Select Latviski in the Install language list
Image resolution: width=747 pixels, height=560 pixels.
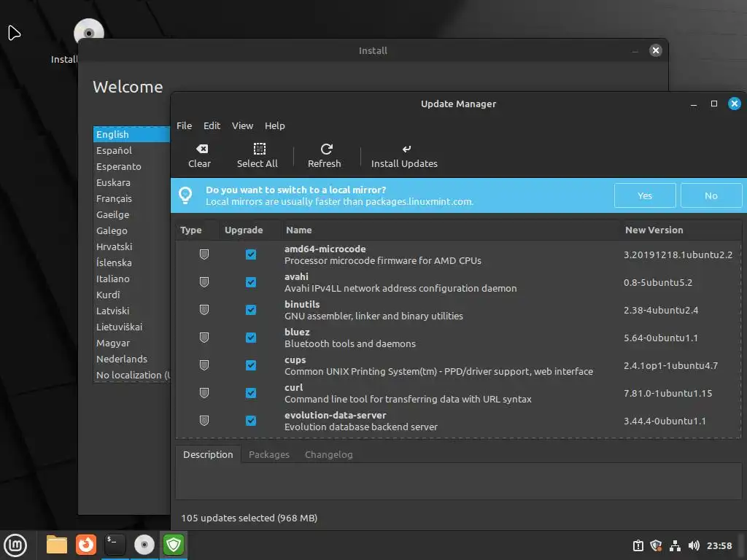131,311
